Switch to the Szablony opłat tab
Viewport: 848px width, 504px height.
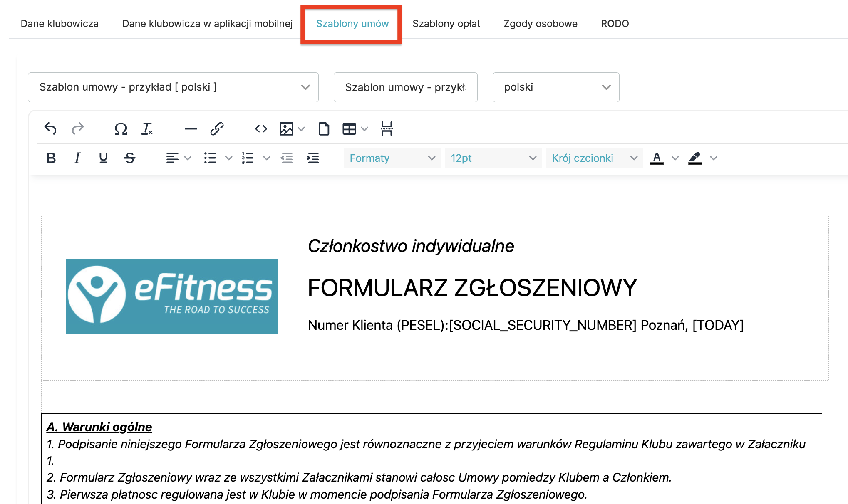point(446,24)
